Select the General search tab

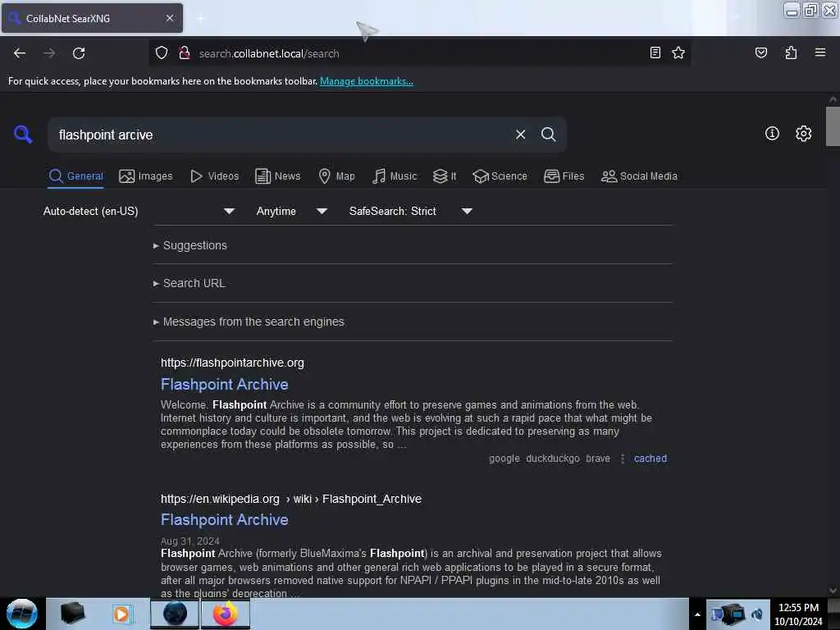point(76,176)
